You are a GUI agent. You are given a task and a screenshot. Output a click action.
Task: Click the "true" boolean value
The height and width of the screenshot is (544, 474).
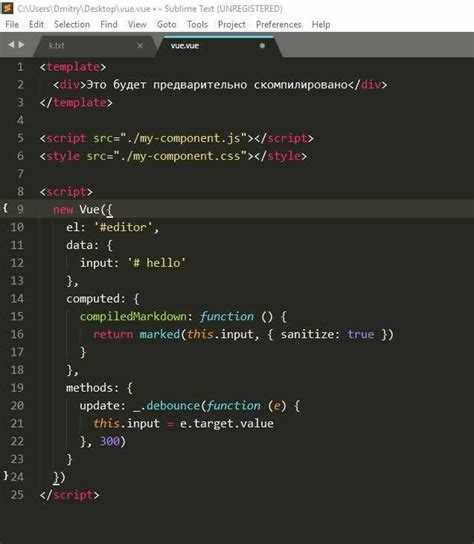pyautogui.click(x=361, y=334)
